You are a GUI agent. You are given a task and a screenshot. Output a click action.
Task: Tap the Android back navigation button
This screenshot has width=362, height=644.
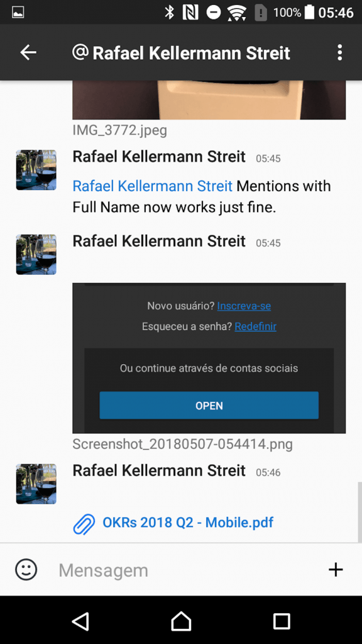click(x=80, y=621)
